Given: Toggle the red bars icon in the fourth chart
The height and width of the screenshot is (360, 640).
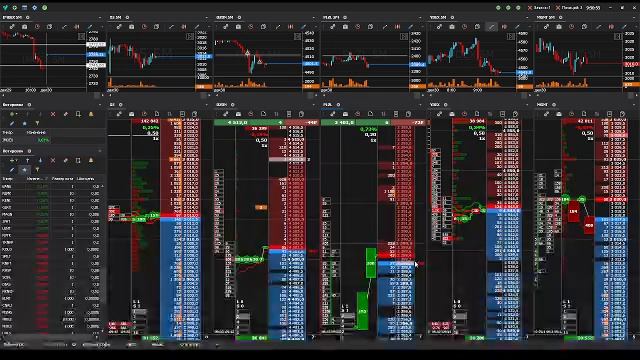Looking at the screenshot, I should click(x=398, y=27).
